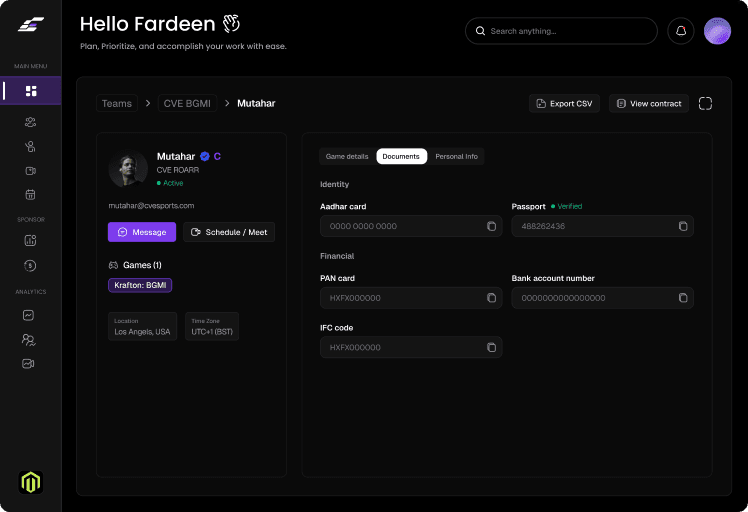The width and height of the screenshot is (748, 512).
Task: Click the blue verified badge next to Mutahar
Action: pyautogui.click(x=205, y=156)
